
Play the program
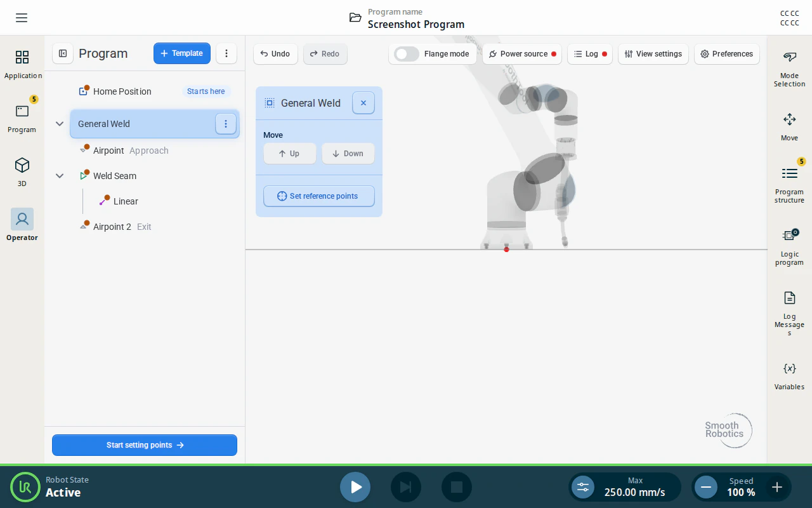pos(355,487)
